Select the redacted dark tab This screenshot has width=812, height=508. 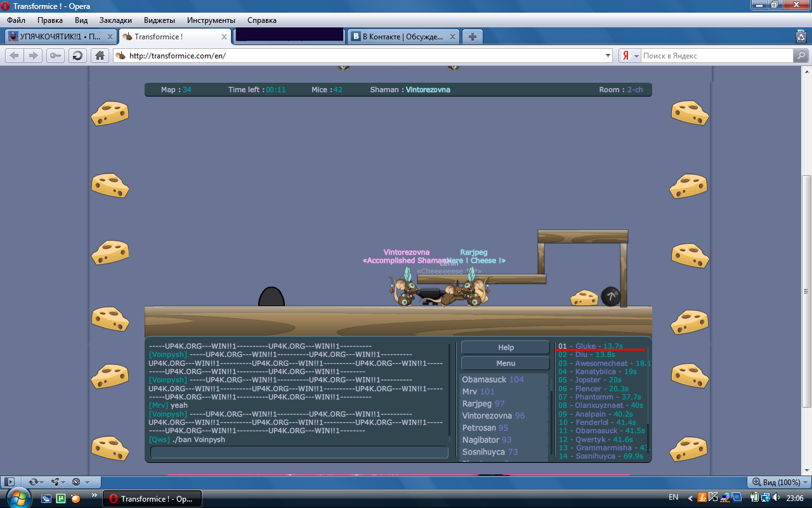pos(289,36)
